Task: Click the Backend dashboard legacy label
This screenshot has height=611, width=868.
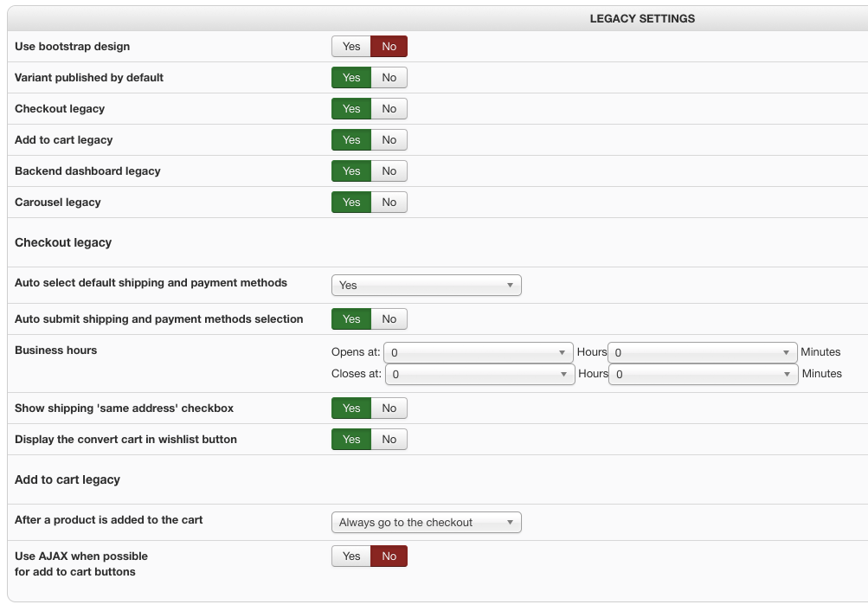Action: click(x=87, y=171)
